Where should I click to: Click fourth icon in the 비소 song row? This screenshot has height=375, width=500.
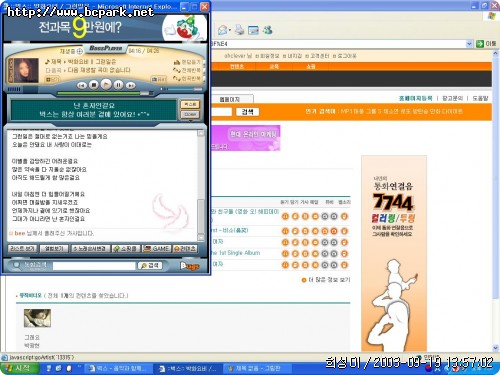315,231
